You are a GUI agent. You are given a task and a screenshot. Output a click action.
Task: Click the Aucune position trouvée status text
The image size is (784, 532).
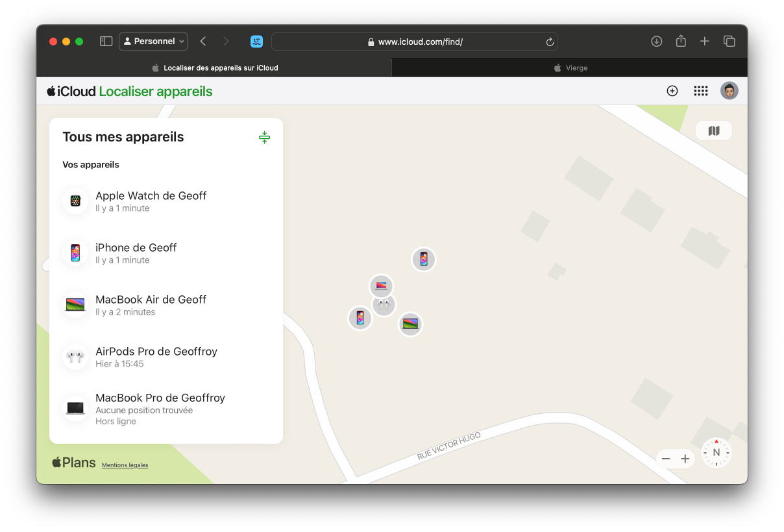[x=144, y=410]
